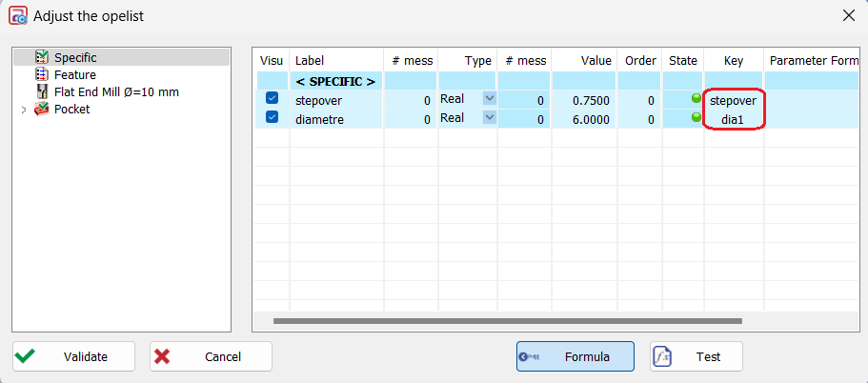868x383 pixels.
Task: Click the app icon in title bar
Action: 17,15
